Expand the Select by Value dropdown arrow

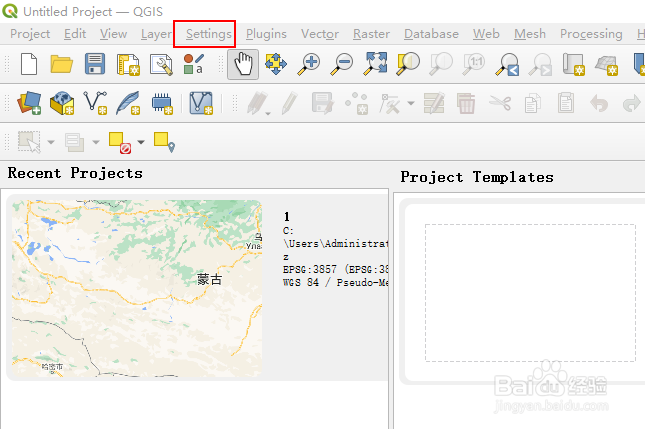coord(96,142)
